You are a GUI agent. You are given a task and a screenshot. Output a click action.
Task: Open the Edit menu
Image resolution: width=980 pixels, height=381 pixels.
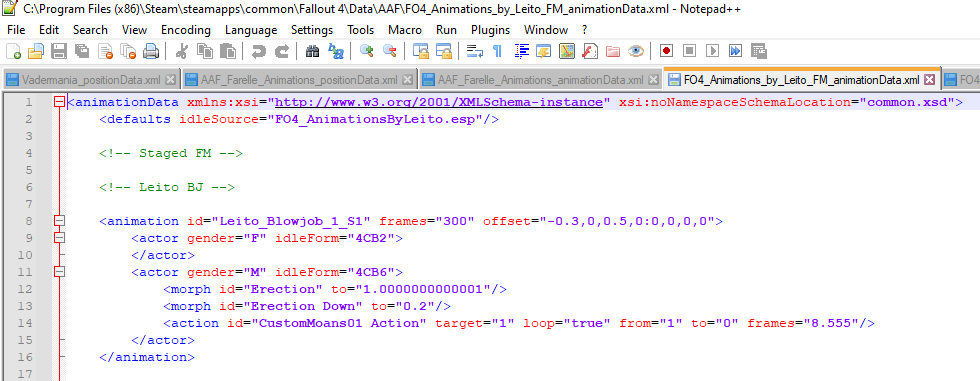coord(49,30)
